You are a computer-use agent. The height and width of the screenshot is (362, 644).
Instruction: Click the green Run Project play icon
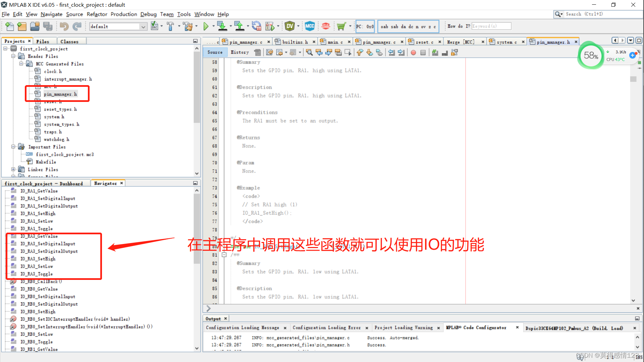(206, 26)
